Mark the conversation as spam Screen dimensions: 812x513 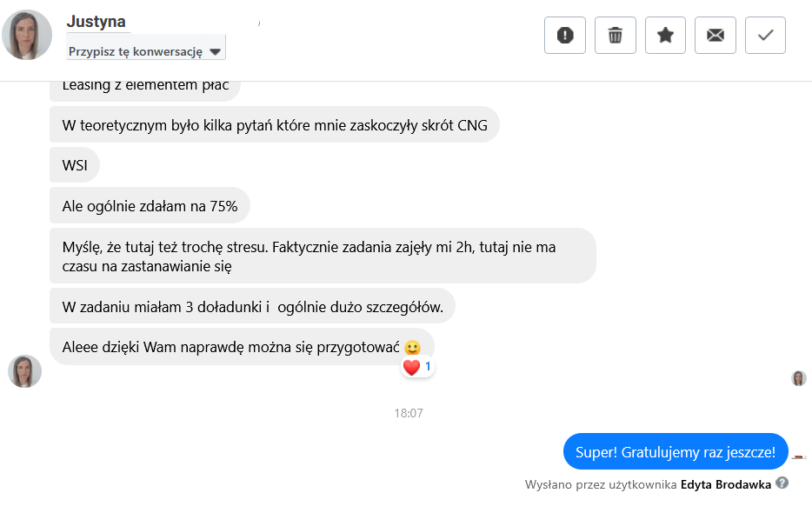pos(565,35)
